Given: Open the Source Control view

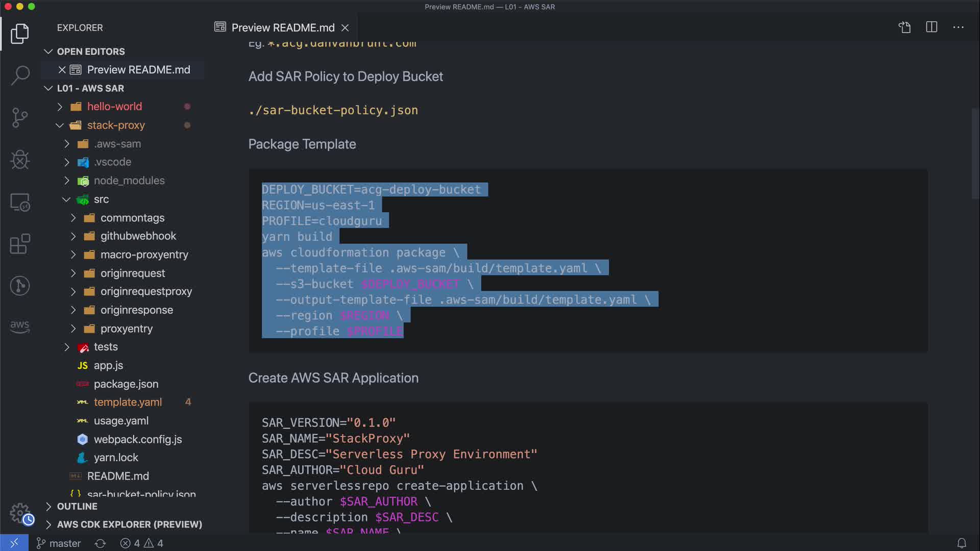Looking at the screenshot, I should tap(20, 118).
